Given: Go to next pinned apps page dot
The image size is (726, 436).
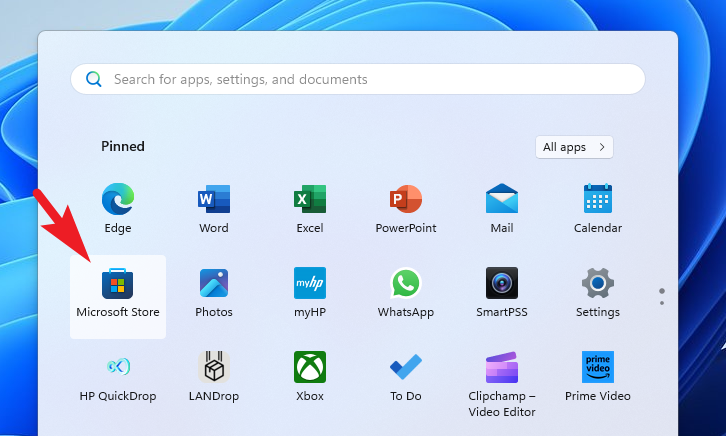Looking at the screenshot, I should pyautogui.click(x=662, y=303).
